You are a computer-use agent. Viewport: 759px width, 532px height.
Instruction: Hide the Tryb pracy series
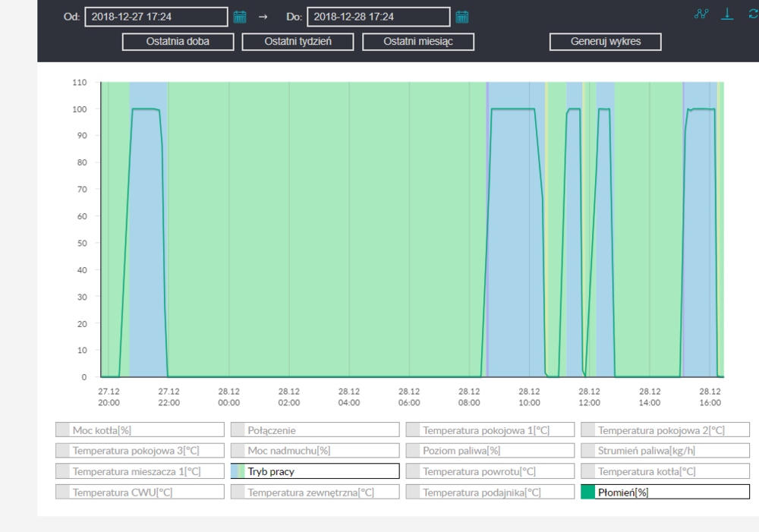pyautogui.click(x=315, y=471)
